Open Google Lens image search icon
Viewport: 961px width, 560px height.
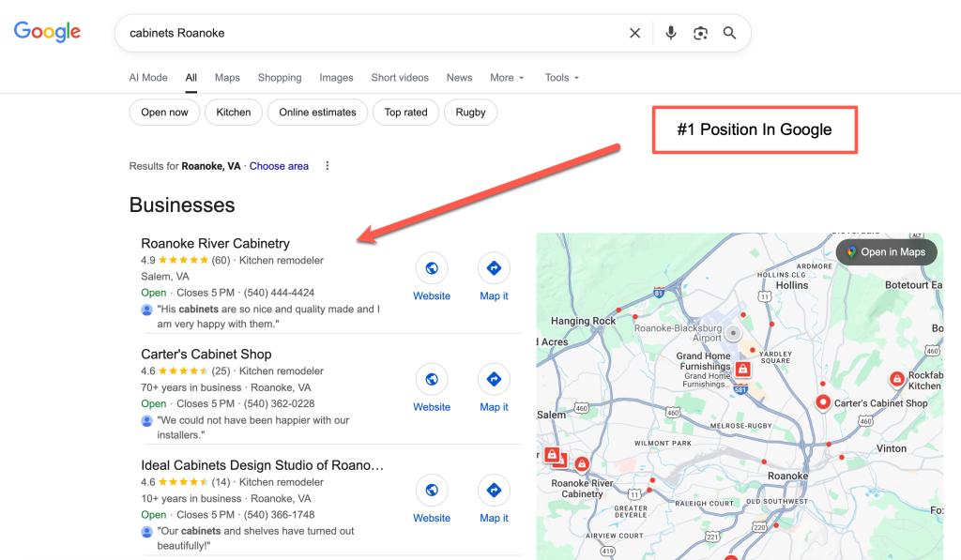click(x=700, y=33)
